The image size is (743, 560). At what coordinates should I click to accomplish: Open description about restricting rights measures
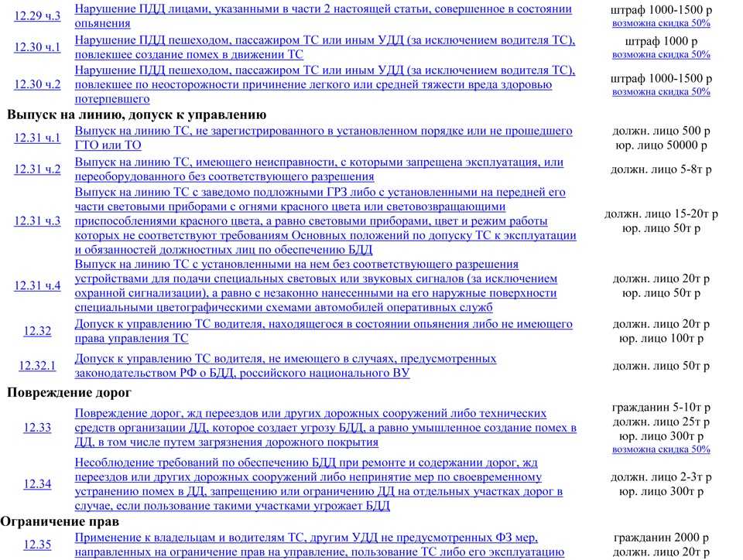click(x=320, y=545)
